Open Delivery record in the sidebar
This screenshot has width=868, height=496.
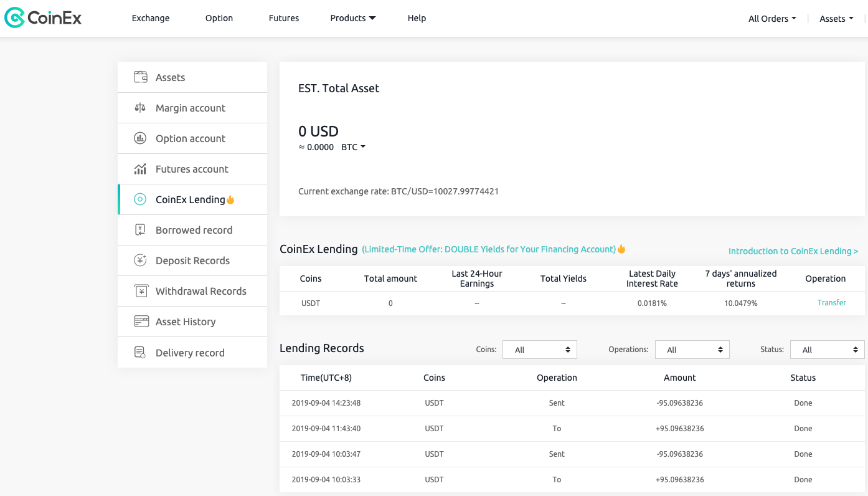tap(192, 353)
